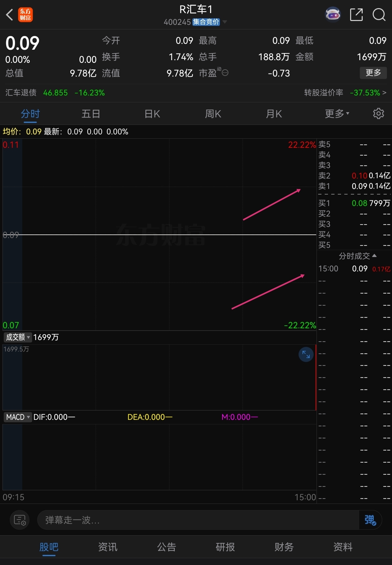The image size is (392, 565).
Task: Tap the 弹幕走一波 comment input field
Action: pyautogui.click(x=198, y=520)
